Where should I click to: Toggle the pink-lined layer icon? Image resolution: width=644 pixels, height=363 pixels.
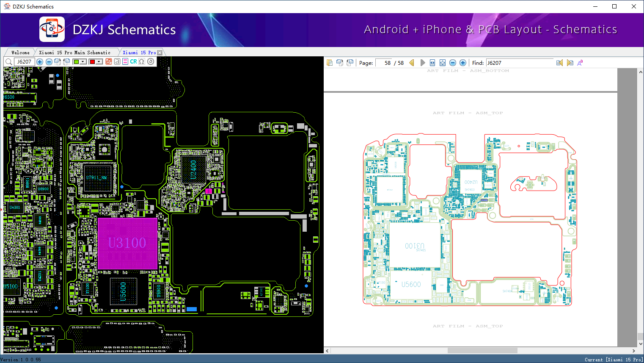point(125,62)
